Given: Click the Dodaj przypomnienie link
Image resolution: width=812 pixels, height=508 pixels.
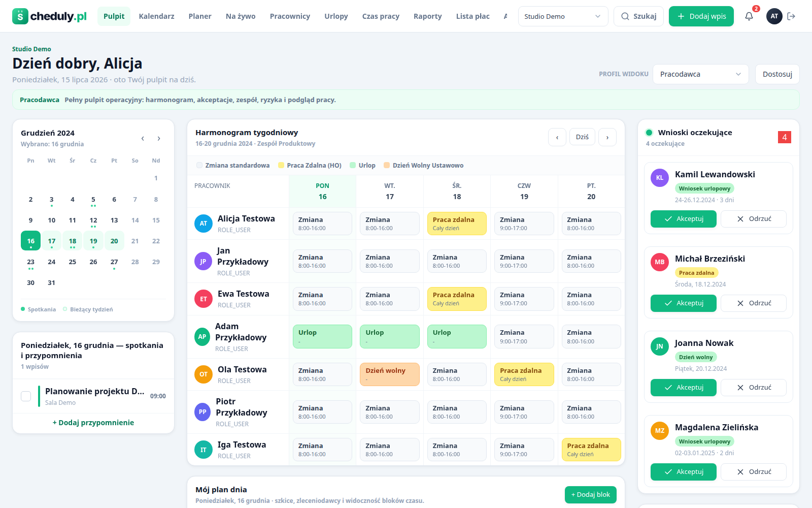Looking at the screenshot, I should [93, 423].
